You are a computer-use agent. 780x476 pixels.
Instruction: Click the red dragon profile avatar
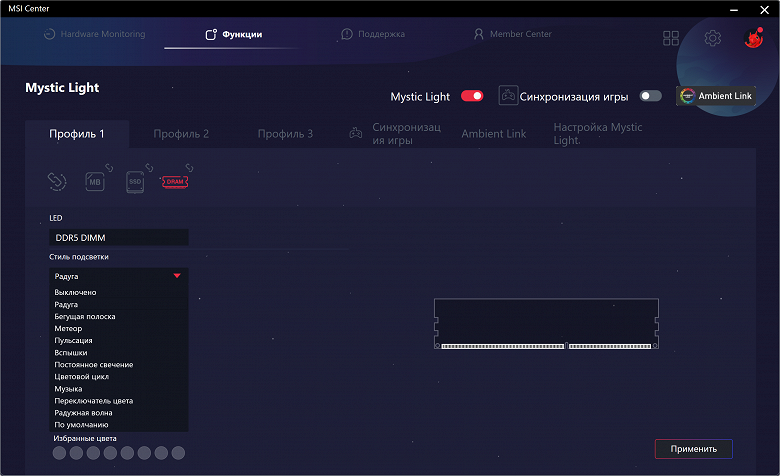pyautogui.click(x=753, y=38)
